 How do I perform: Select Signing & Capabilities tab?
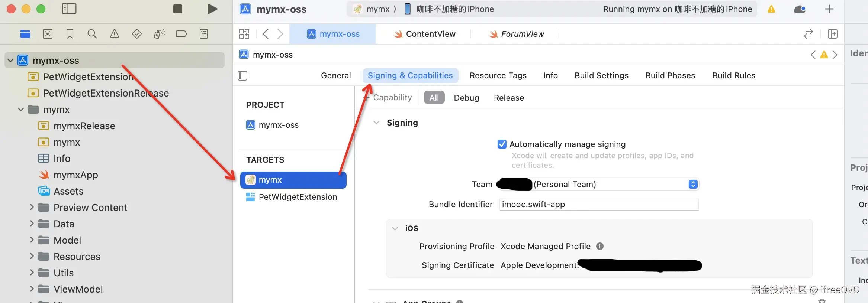coord(410,76)
